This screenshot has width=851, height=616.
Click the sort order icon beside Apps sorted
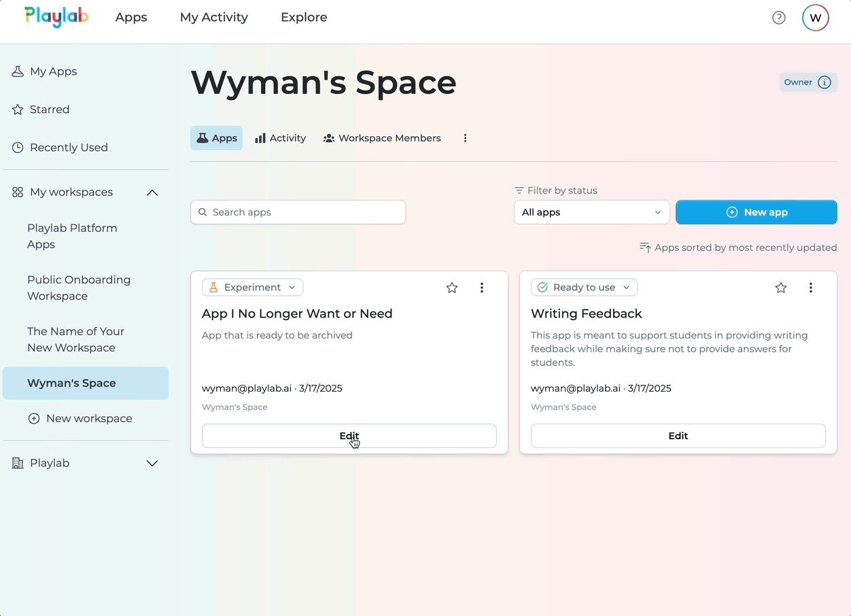(645, 247)
